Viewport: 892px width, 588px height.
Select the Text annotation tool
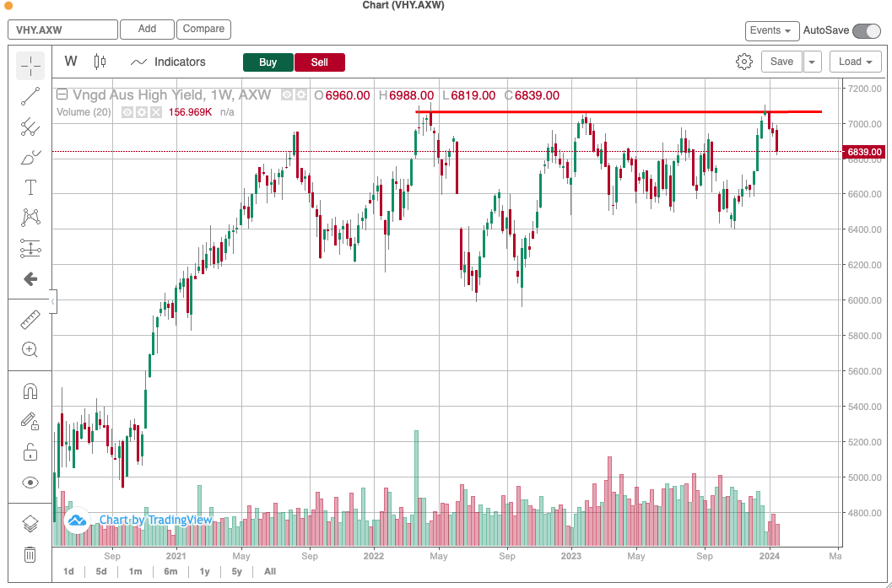(30, 187)
